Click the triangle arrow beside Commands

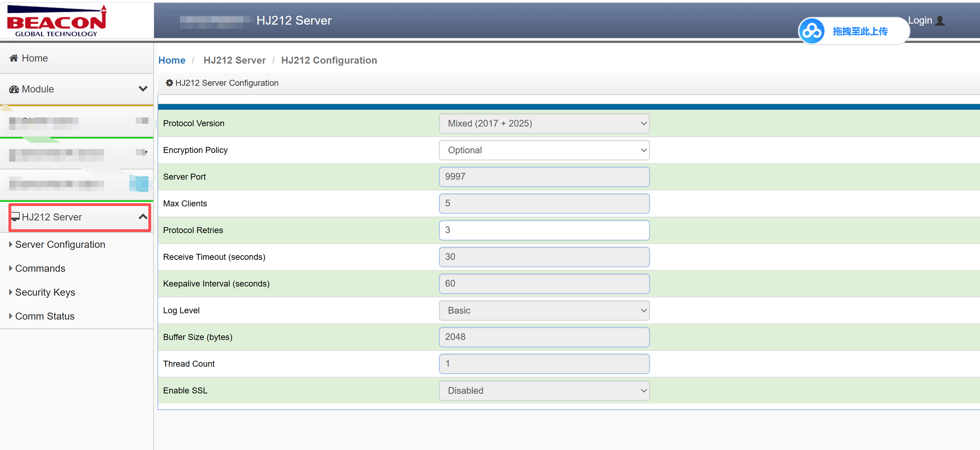click(11, 269)
